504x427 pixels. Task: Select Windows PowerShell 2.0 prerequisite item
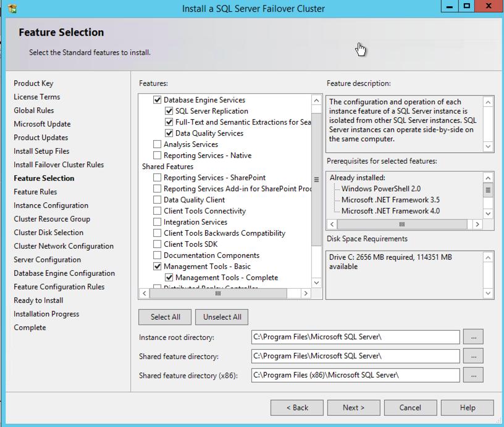(x=380, y=189)
